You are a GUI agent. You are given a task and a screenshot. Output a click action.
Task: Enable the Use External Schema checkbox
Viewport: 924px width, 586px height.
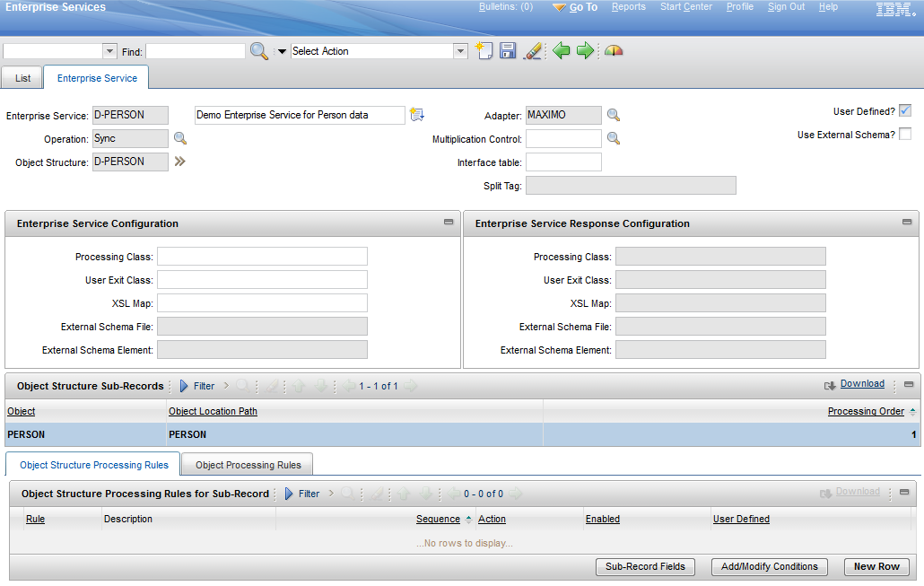pos(906,133)
